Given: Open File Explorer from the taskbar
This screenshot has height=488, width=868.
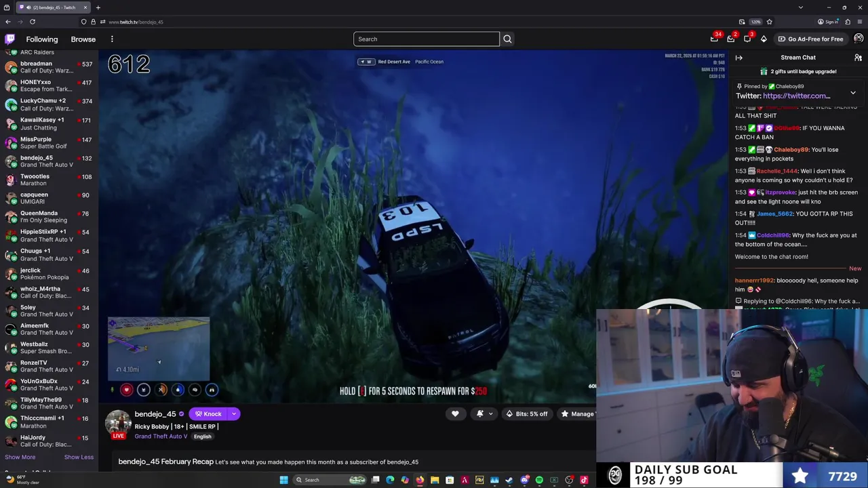Looking at the screenshot, I should 435,480.
